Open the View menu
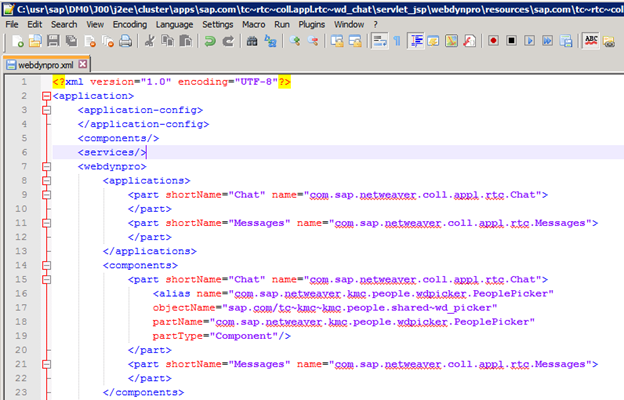 (95, 25)
